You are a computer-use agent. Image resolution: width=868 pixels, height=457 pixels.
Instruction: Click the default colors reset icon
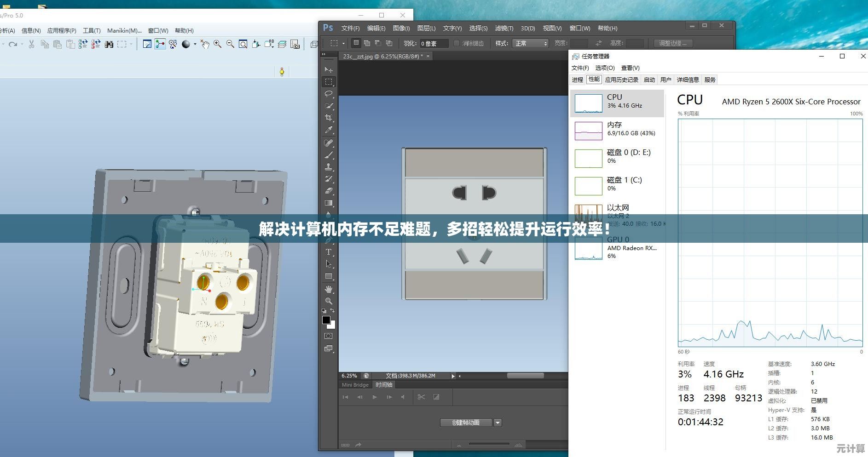[324, 311]
